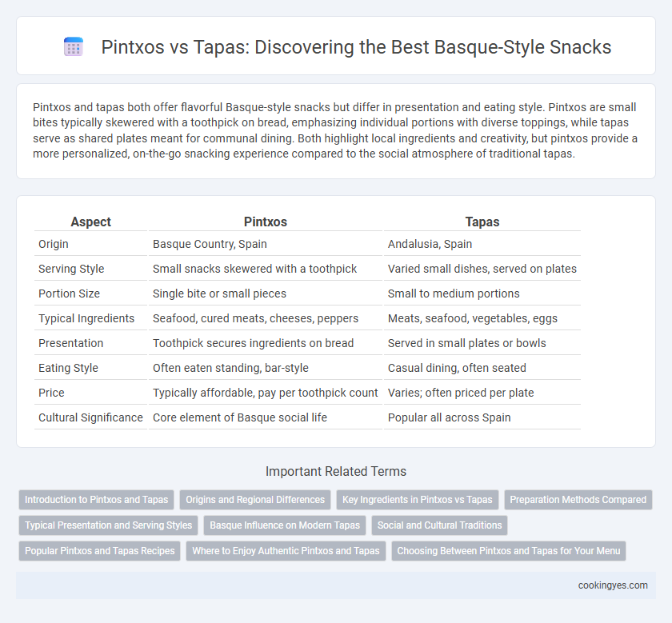672x623 pixels.
Task: Select the Aspect column header
Action: tap(91, 222)
